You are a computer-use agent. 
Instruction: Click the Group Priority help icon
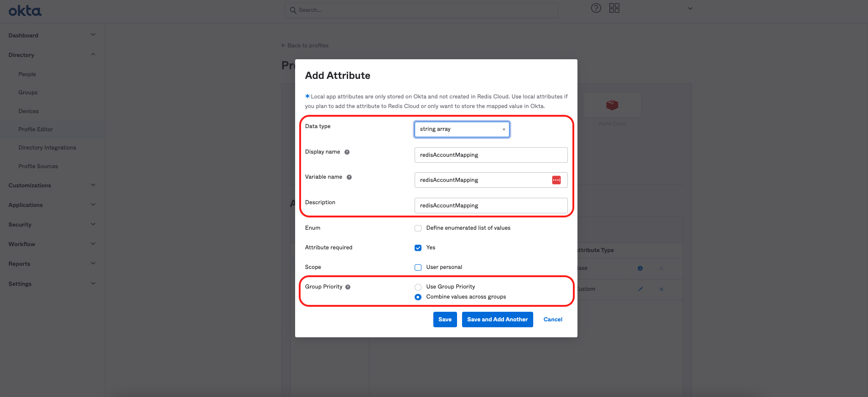348,287
